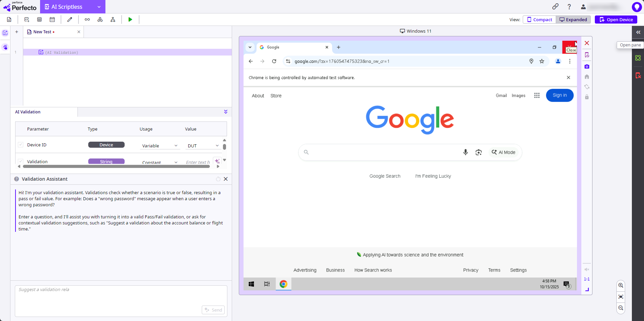
Task: Add a new test tab with plus
Action: [17, 32]
